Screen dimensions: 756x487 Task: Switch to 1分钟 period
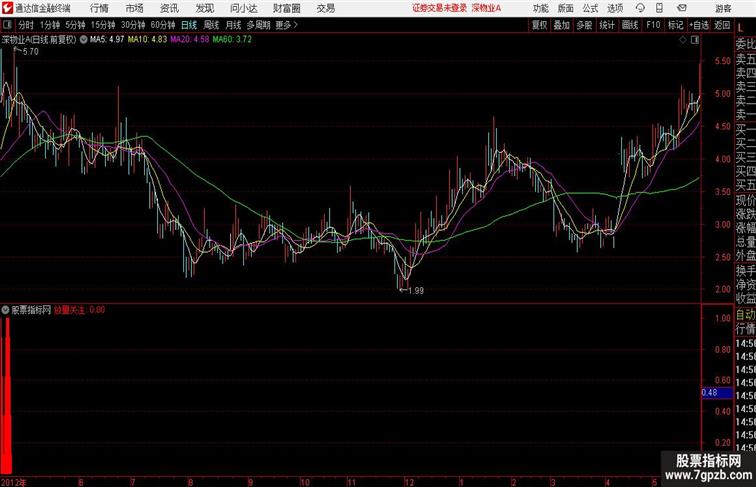pyautogui.click(x=50, y=25)
